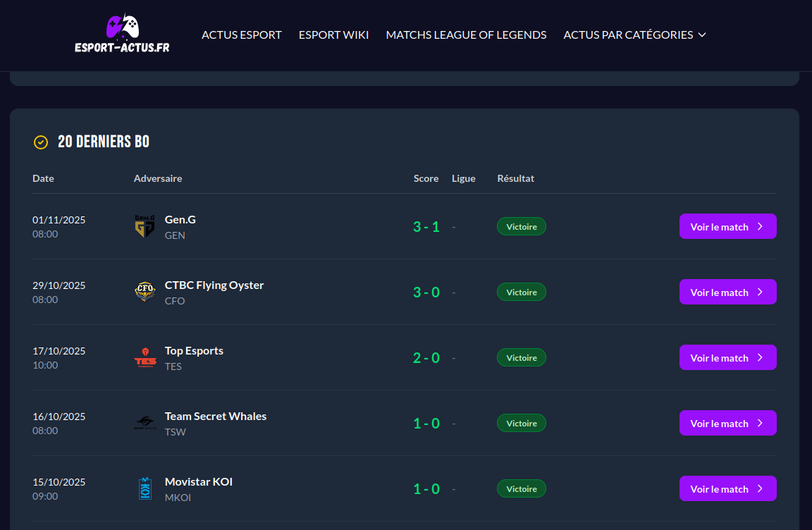Click the Gen.G team name

tap(180, 219)
